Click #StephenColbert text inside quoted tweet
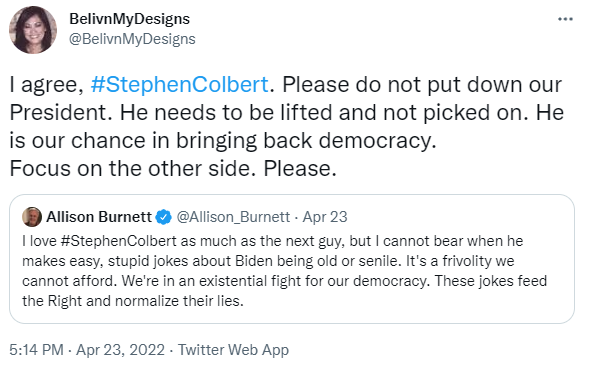This screenshot has width=590, height=373. (x=118, y=241)
